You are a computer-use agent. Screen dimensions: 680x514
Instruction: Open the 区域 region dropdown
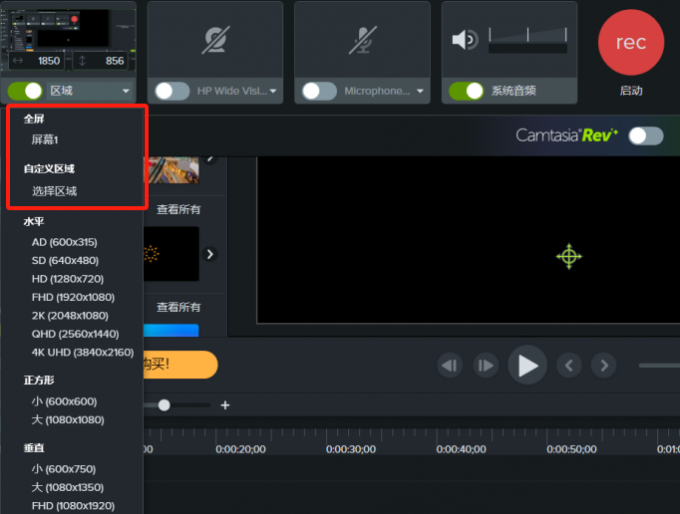point(90,91)
